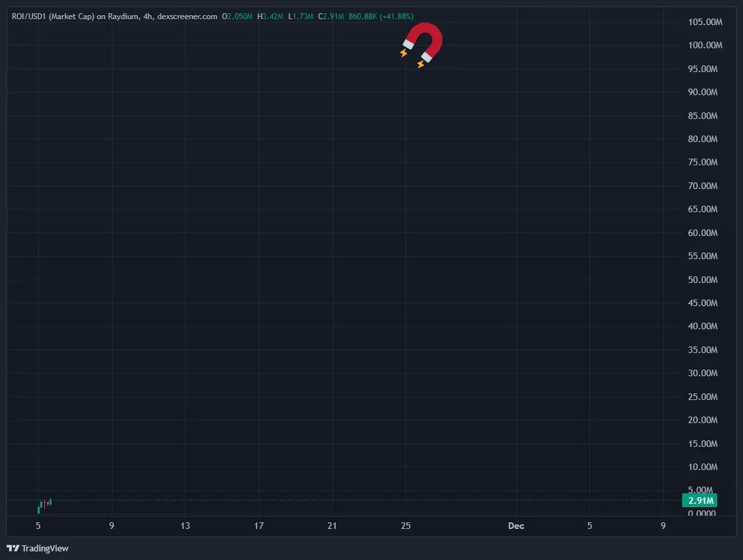
Task: Click the 35.00M price axis label
Action: [x=703, y=350]
